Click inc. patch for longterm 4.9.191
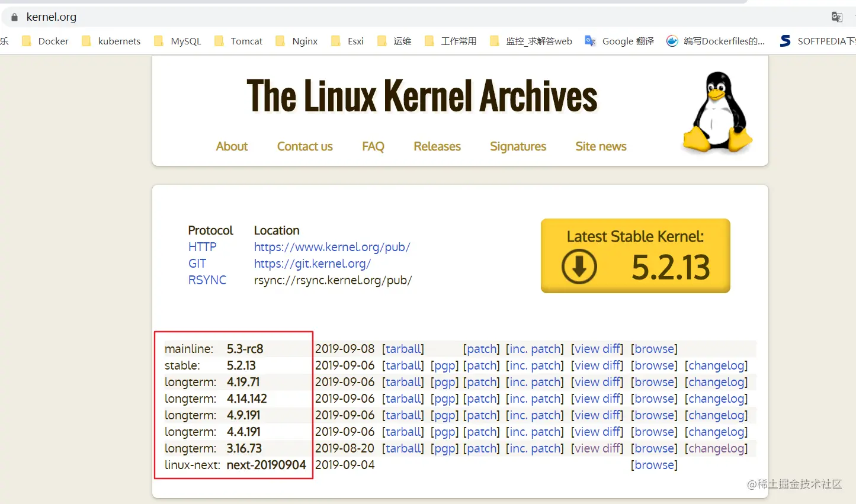This screenshot has width=856, height=504. [535, 415]
